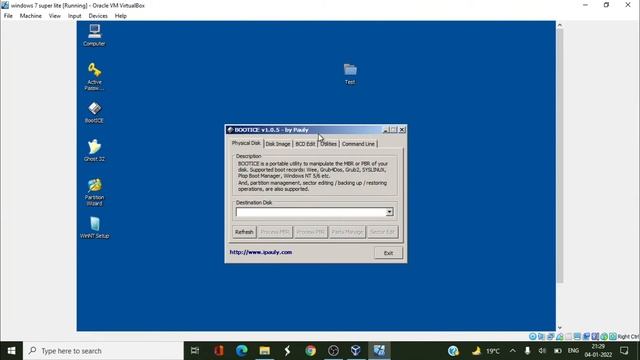Click the Parts Manage button
Viewport: 640px width, 360px height.
[x=347, y=232]
